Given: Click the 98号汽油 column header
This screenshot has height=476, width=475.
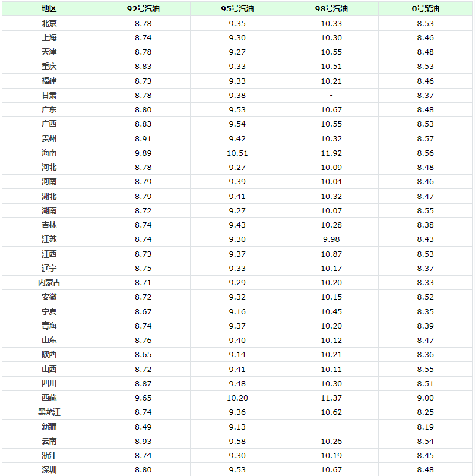Looking at the screenshot, I should tap(331, 9).
